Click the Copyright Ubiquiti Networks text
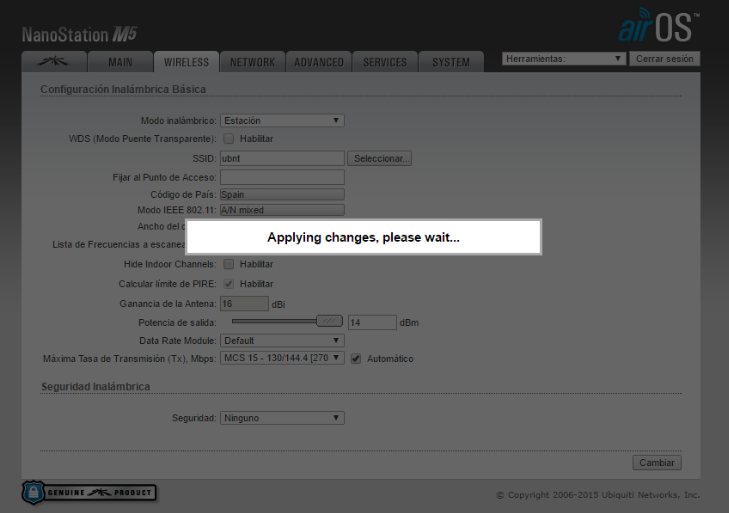The width and height of the screenshot is (729, 513). point(598,495)
